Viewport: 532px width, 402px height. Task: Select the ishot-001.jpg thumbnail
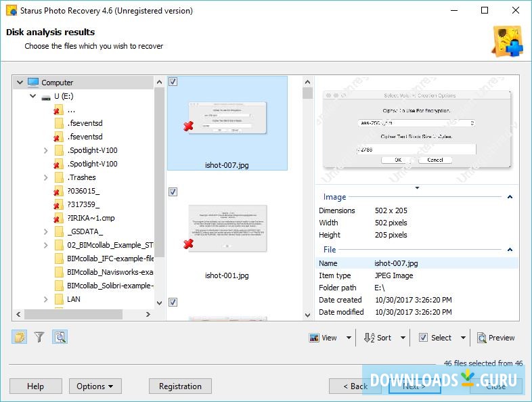227,228
